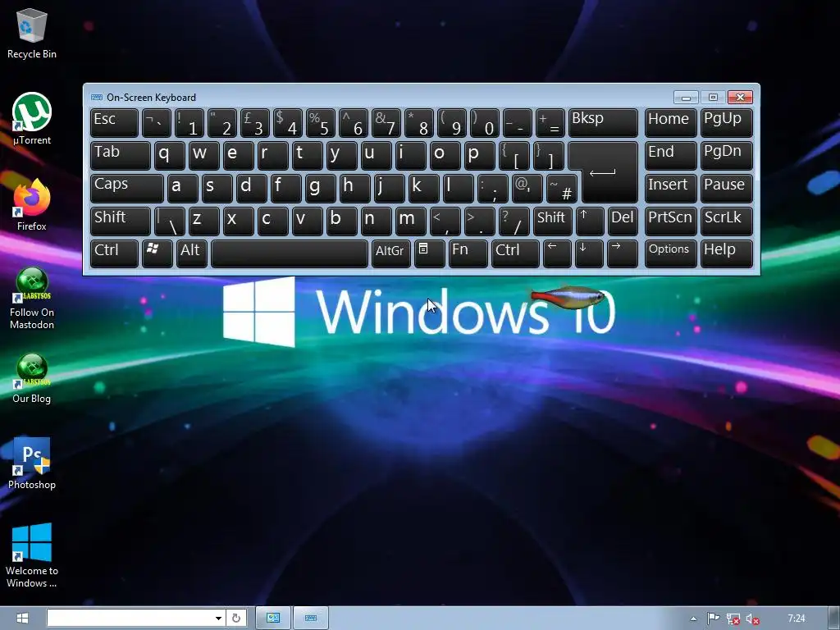Click the number 5 key
This screenshot has height=630, width=840.
click(x=321, y=123)
